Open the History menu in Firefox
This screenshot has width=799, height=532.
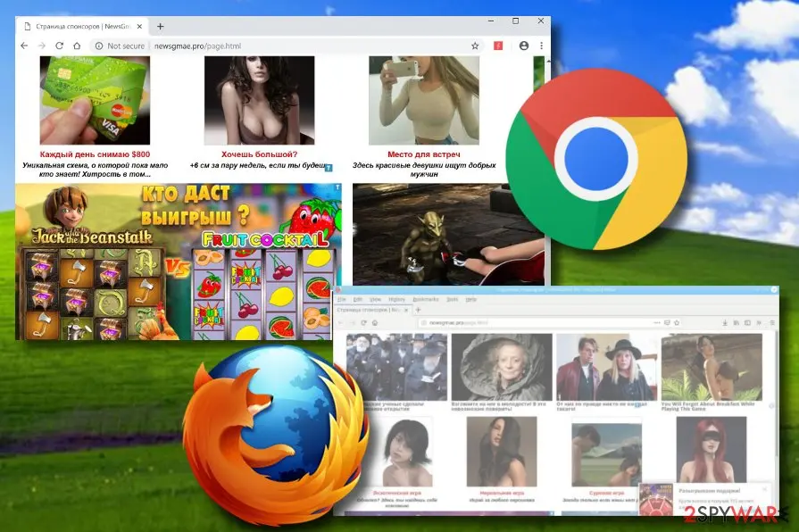396,299
